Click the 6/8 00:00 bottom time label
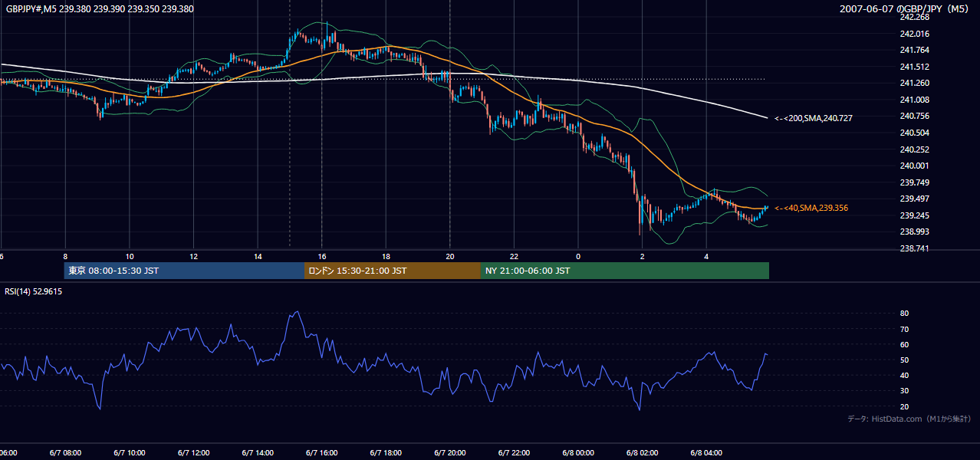The height and width of the screenshot is (460, 980). pyautogui.click(x=578, y=453)
